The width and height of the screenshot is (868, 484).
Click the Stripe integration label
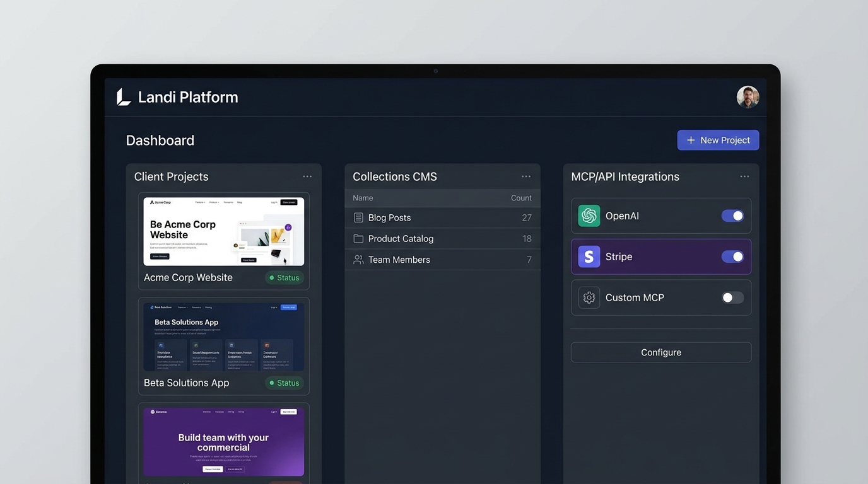(x=619, y=256)
